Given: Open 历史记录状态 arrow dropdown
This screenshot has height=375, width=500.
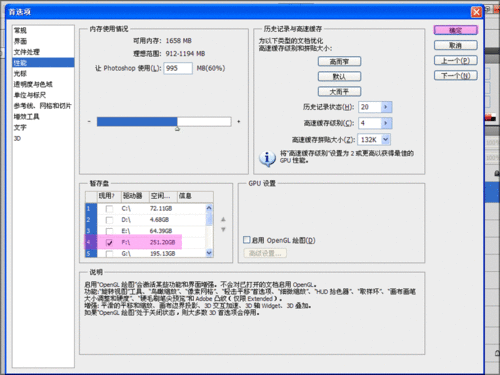Looking at the screenshot, I should coord(386,107).
